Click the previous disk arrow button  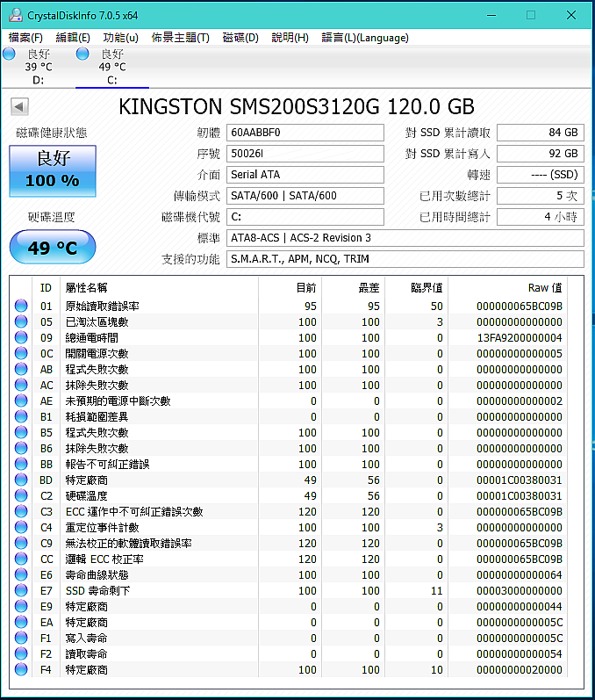19,106
